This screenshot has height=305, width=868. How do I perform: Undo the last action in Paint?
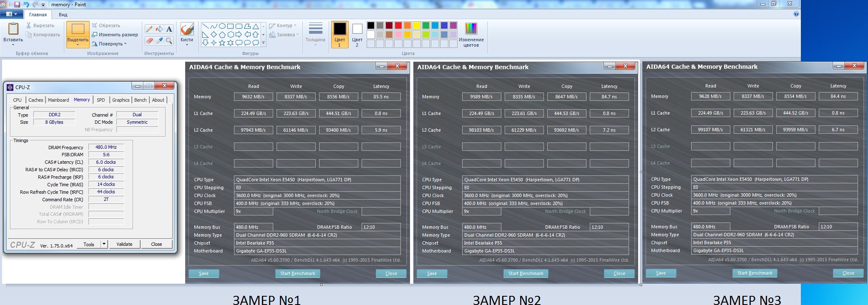click(x=26, y=5)
